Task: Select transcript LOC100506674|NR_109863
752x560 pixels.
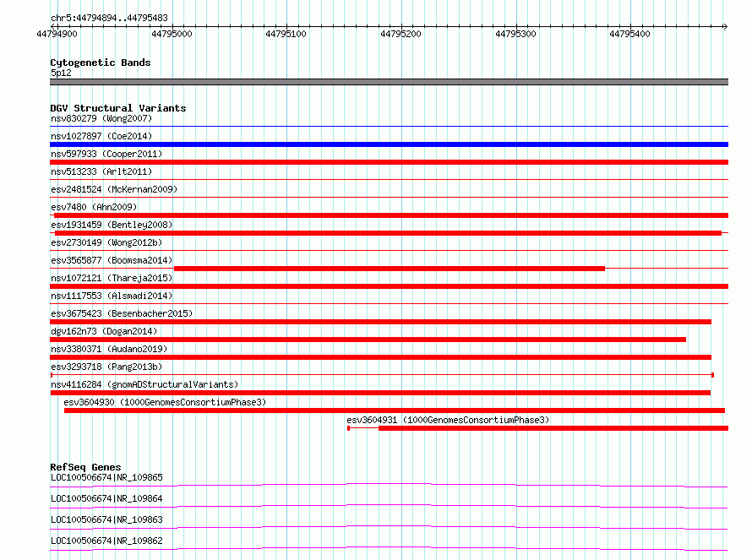Action: coord(107,519)
